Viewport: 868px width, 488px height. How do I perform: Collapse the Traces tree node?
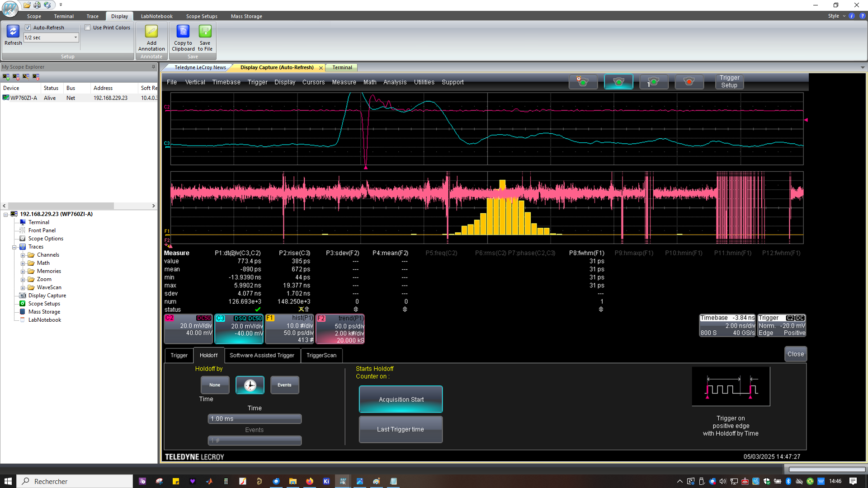pos(14,247)
